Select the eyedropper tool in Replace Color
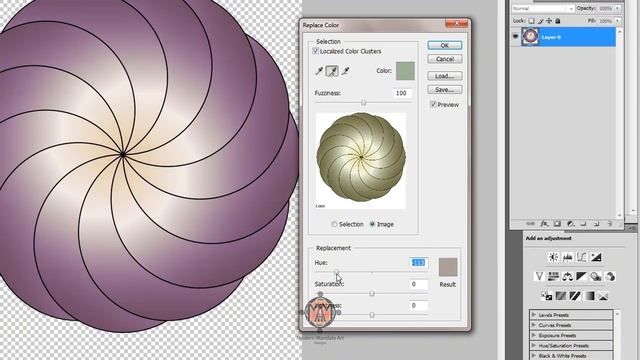This screenshot has width=640, height=360. (319, 71)
